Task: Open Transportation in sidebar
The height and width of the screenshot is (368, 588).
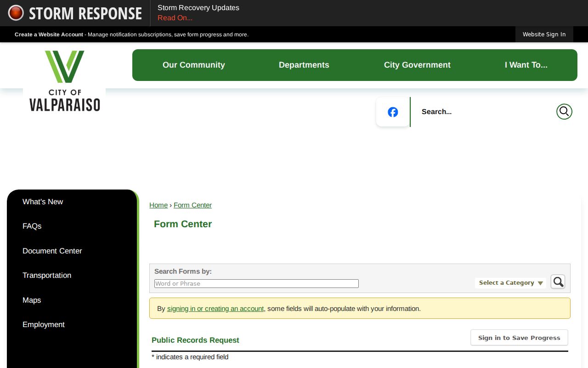Action: (x=47, y=275)
